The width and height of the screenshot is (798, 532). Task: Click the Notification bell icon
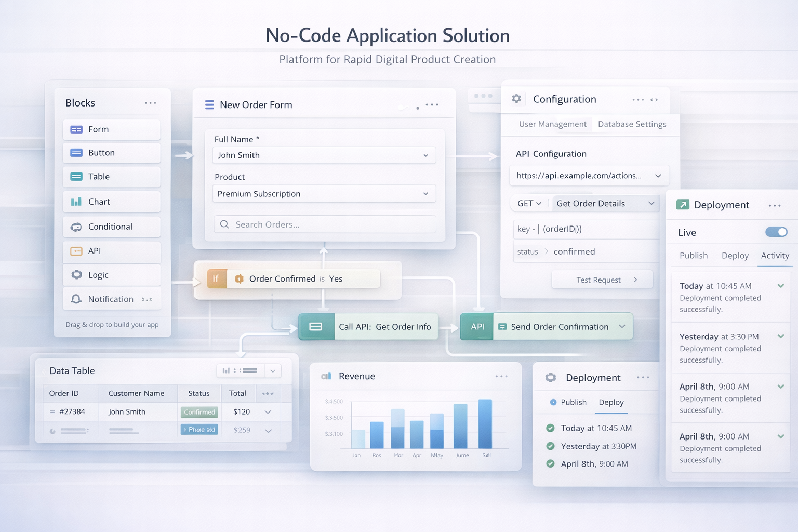coord(76,299)
